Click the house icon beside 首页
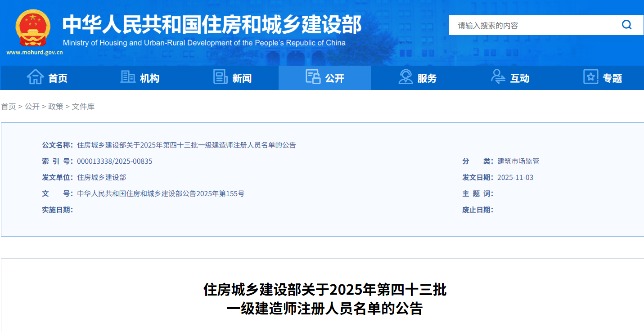The image size is (644, 332). [x=35, y=77]
